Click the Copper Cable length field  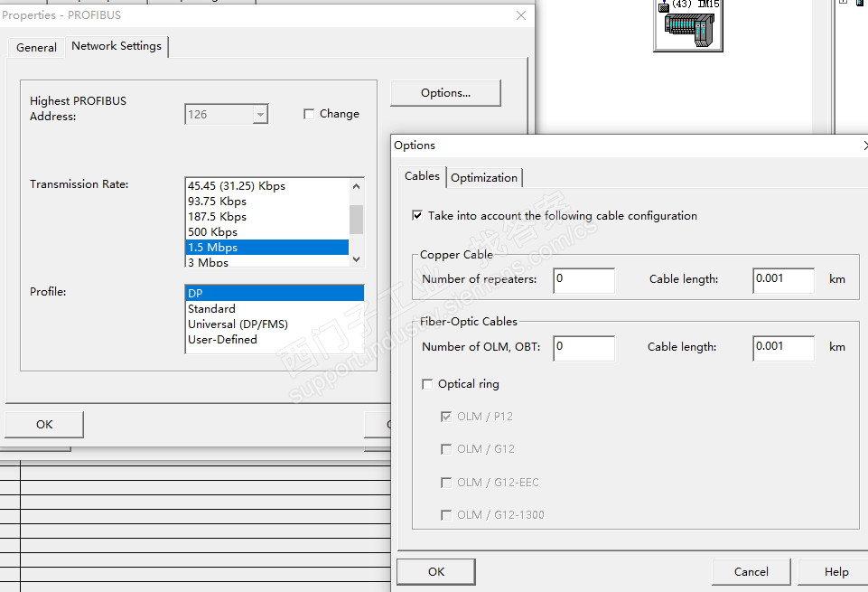tap(783, 281)
